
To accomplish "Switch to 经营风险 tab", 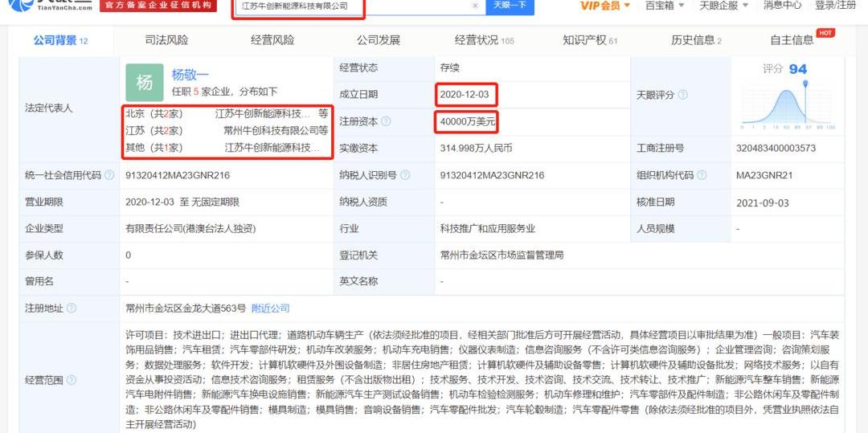I will pos(272,40).
